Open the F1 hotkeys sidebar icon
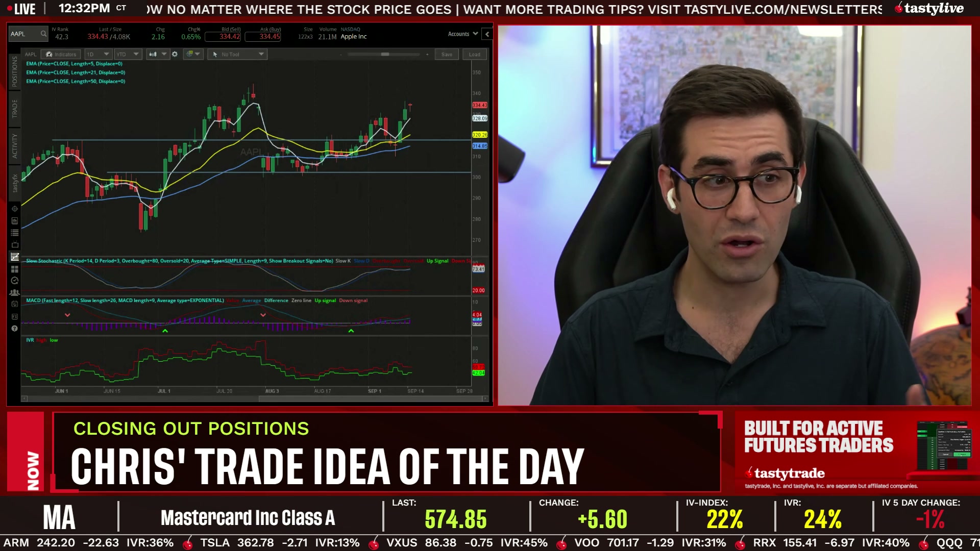The height and width of the screenshot is (551, 980). coord(15,317)
